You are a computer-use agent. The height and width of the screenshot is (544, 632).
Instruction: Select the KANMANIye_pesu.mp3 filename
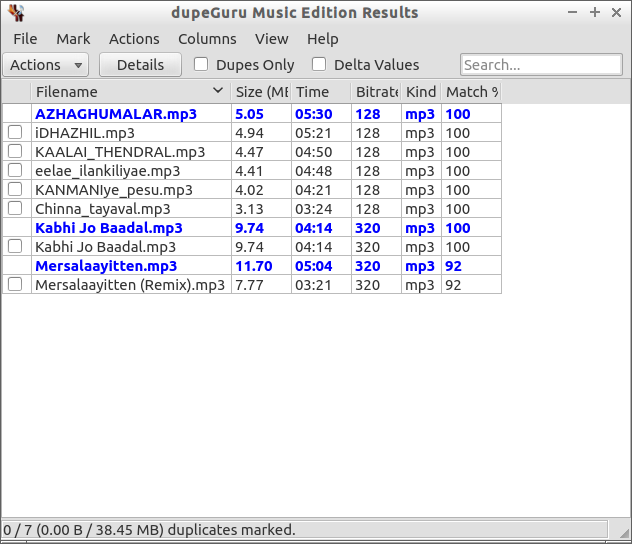114,190
